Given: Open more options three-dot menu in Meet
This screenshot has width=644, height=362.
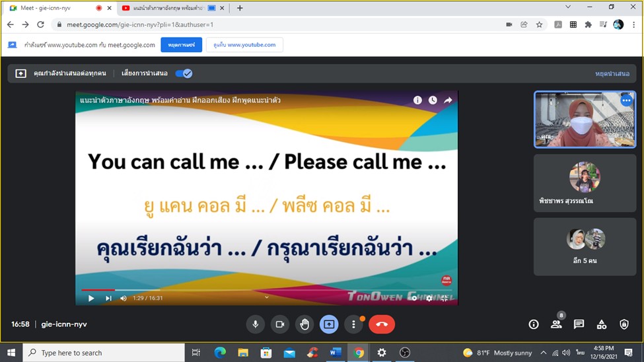Looking at the screenshot, I should (x=354, y=324).
